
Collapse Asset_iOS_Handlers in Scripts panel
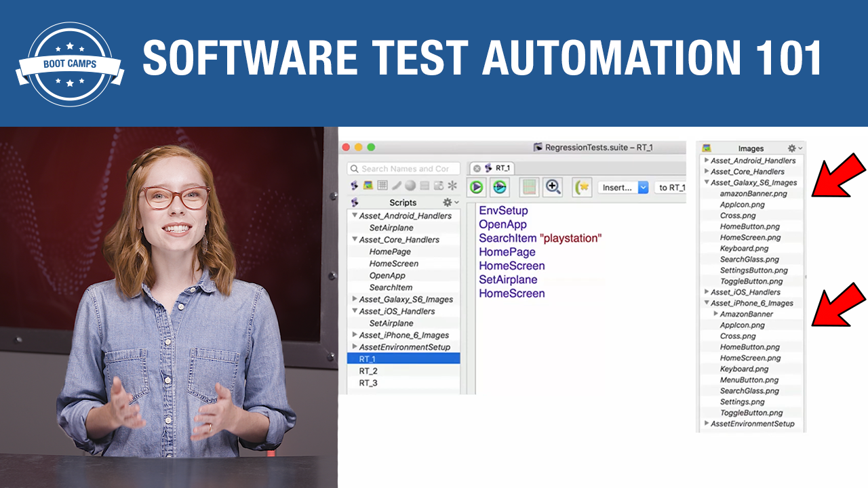[x=355, y=311]
